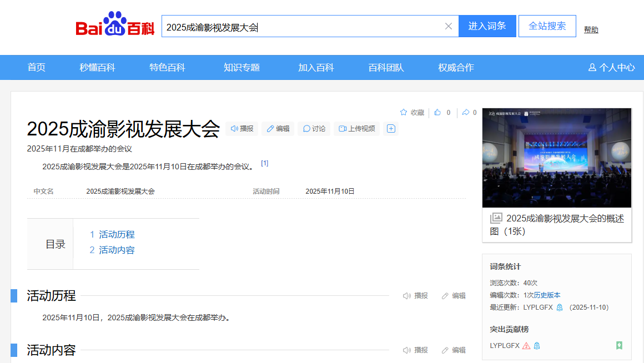Jump to 活动内容 in the table of contents
644x363 pixels.
click(117, 250)
